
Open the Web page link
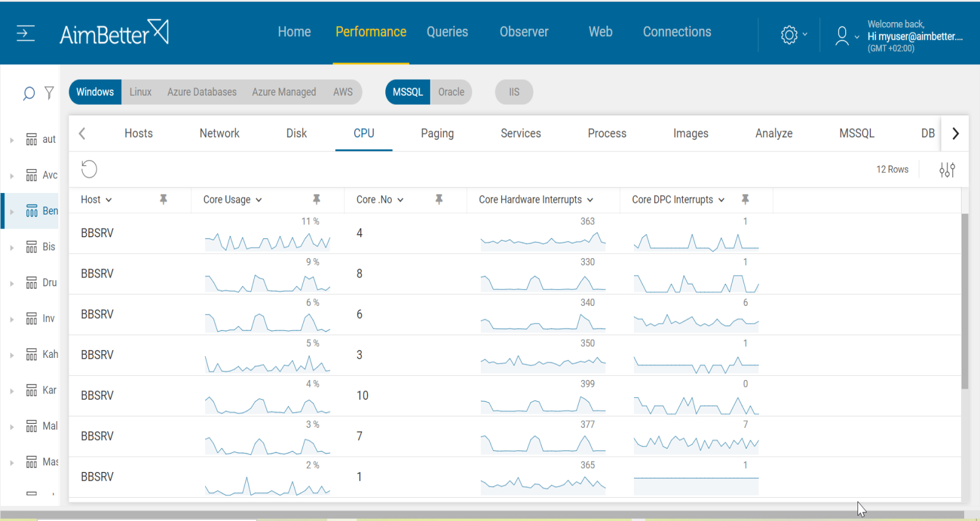[x=600, y=32]
